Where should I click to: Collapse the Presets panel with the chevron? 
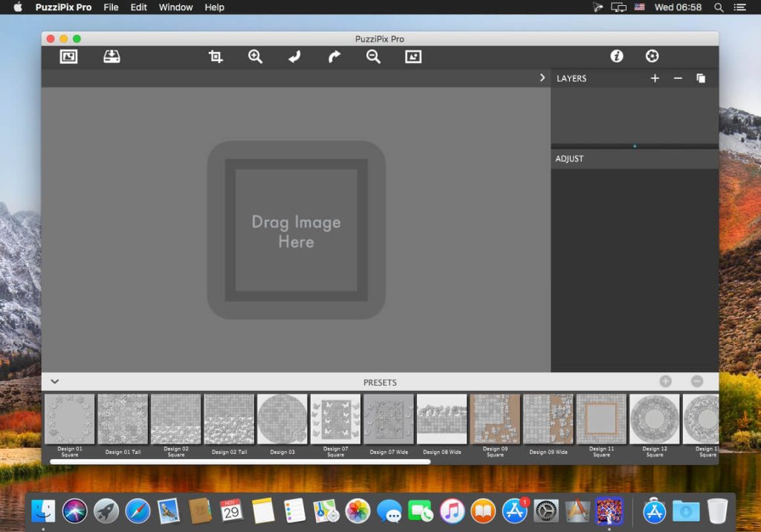click(54, 381)
